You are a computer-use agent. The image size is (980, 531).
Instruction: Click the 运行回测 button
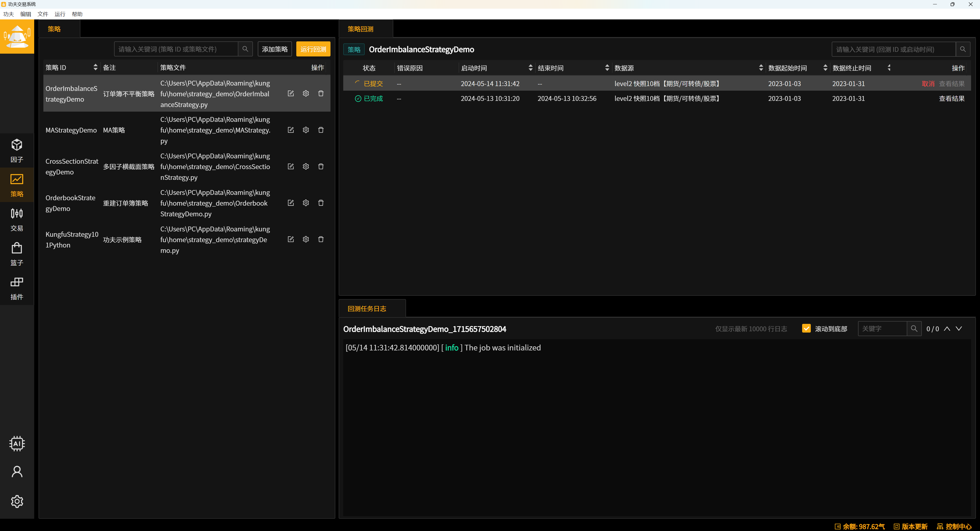coord(313,49)
